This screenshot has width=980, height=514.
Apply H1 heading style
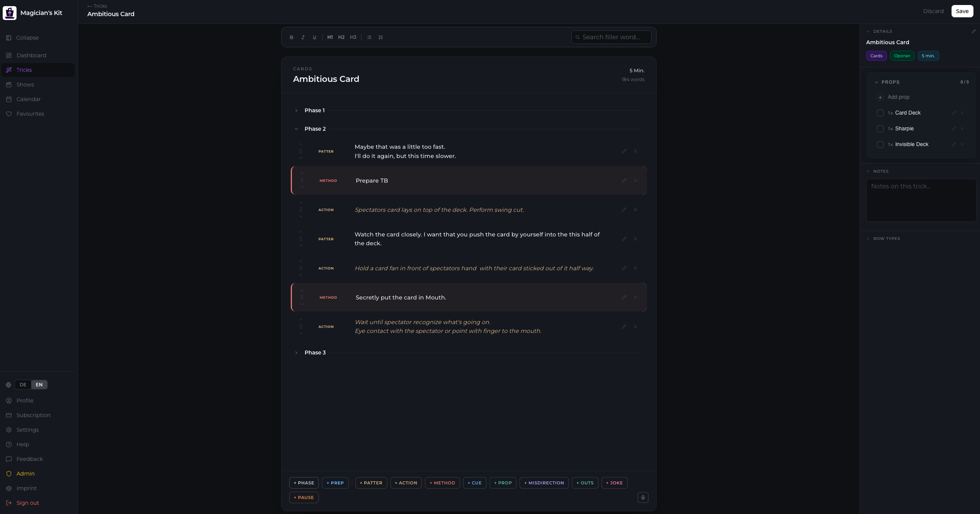tap(330, 37)
